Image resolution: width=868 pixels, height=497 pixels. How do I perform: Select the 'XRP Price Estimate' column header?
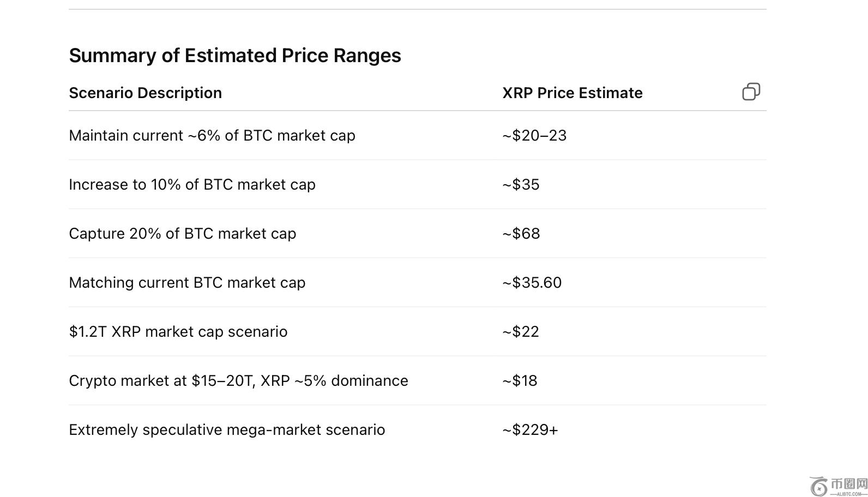coord(572,93)
